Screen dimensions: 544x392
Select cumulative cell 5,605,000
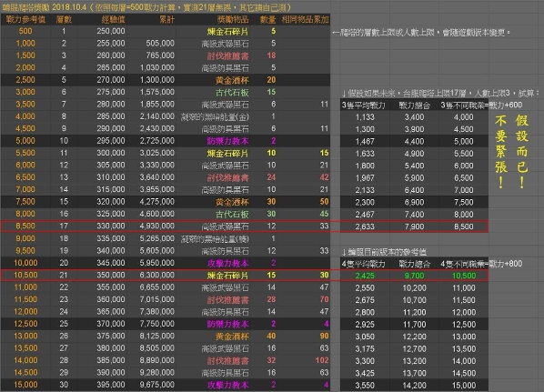click(x=157, y=251)
